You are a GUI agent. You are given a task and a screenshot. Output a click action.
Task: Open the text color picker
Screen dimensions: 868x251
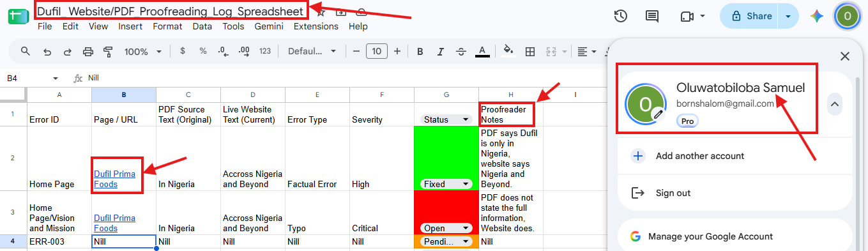pyautogui.click(x=482, y=51)
